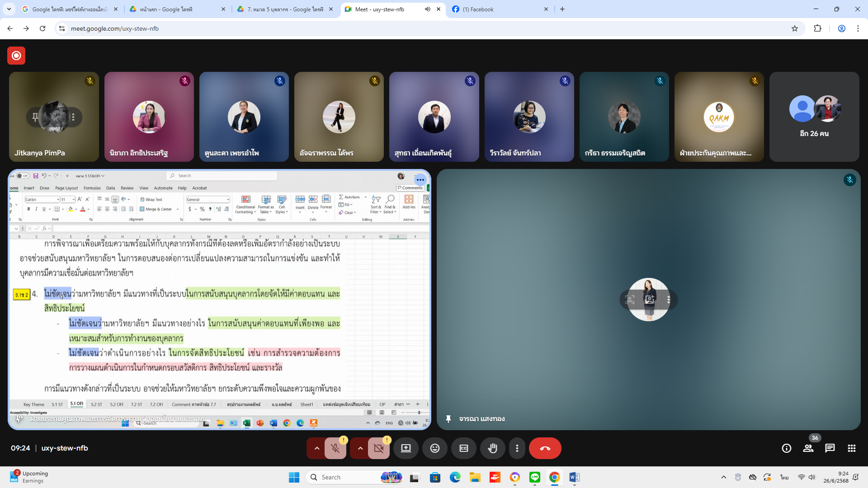Bookmark this page with the star icon

795,28
